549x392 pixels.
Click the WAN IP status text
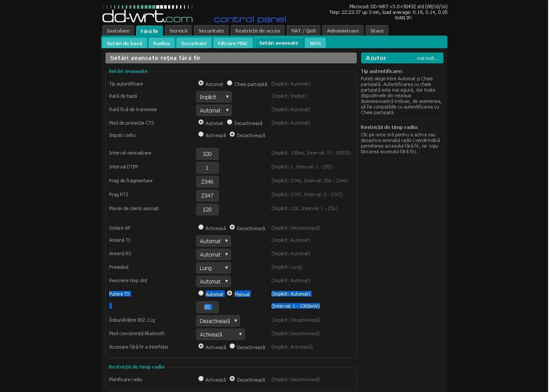(403, 18)
